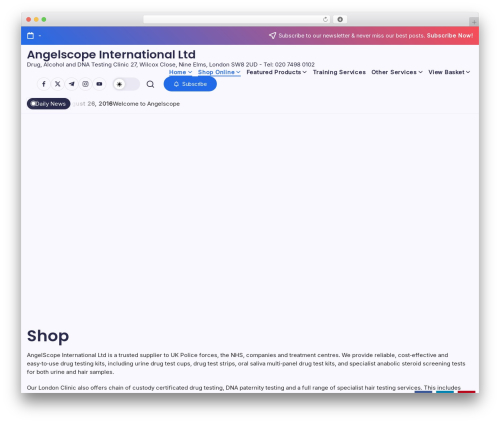Toggle the light/dark mode switch
This screenshot has width=500, height=423.
[x=126, y=84]
